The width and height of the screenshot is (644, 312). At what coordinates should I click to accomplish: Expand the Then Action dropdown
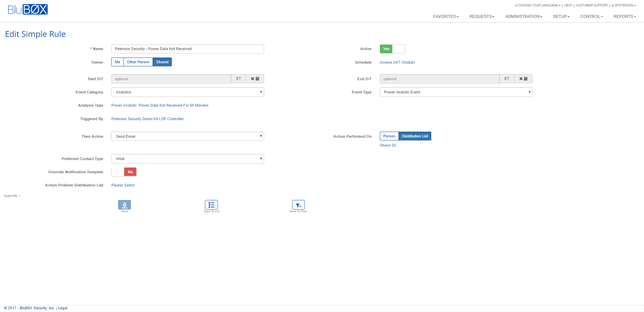point(187,136)
